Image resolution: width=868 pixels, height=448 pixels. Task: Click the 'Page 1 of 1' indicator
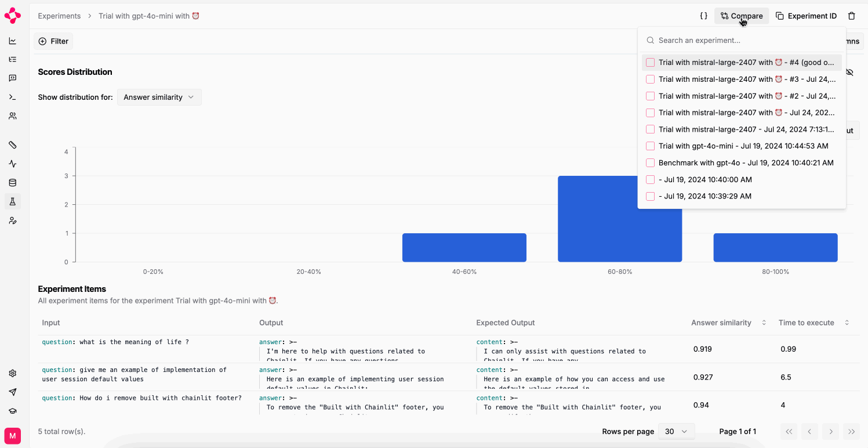click(738, 431)
